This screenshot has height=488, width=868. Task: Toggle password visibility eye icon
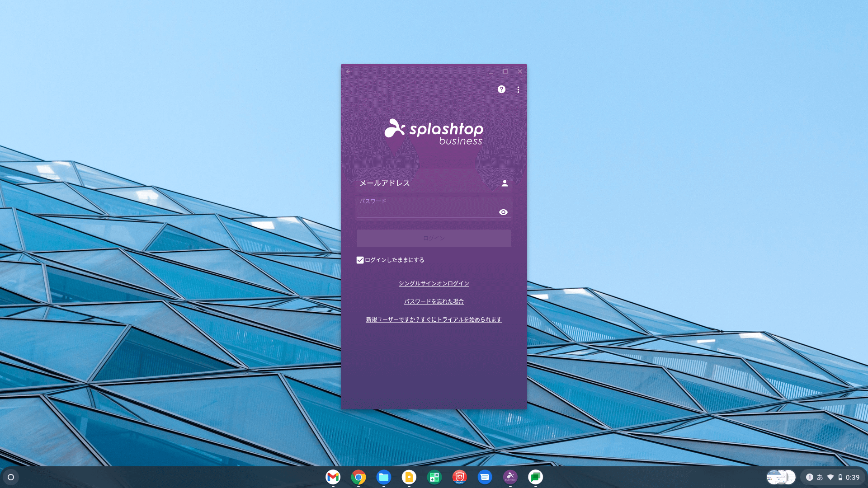coord(503,212)
